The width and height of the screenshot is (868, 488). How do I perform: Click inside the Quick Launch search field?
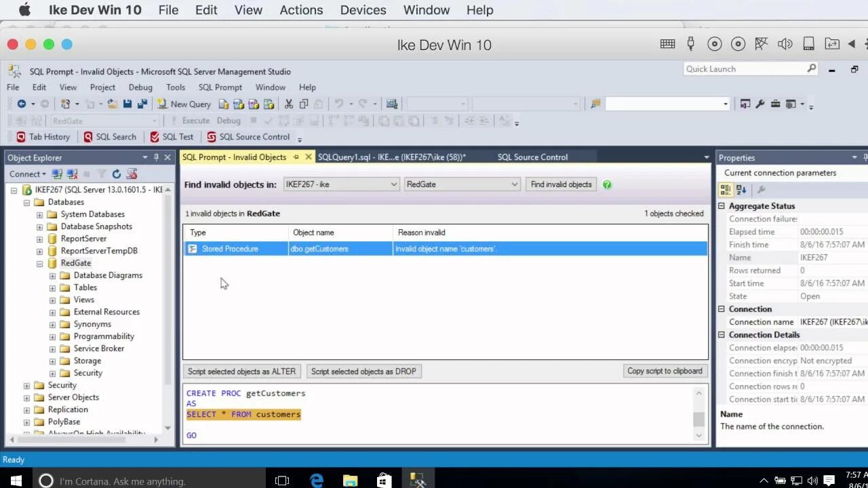(744, 68)
